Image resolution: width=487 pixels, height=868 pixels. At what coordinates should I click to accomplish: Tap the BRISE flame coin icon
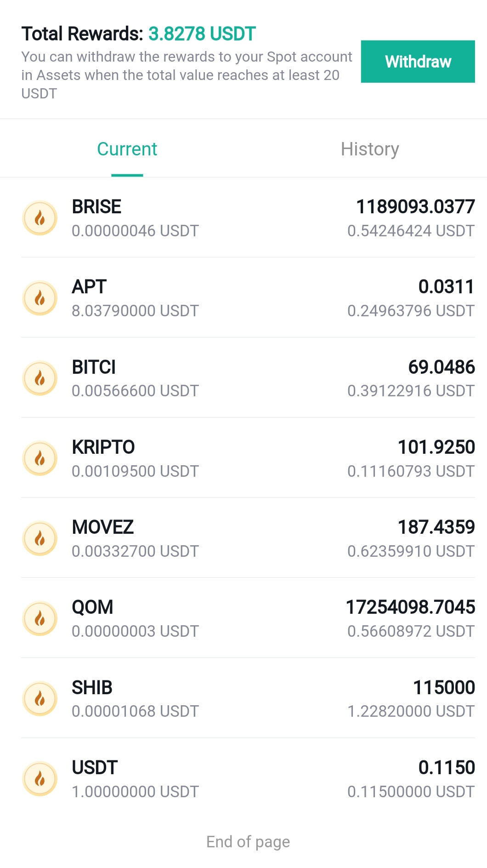pos(40,218)
